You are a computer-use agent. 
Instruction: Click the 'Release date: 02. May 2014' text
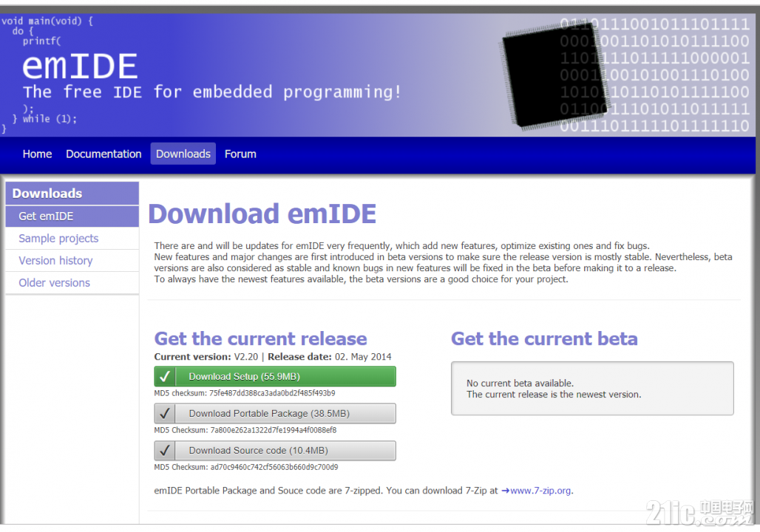pyautogui.click(x=330, y=357)
